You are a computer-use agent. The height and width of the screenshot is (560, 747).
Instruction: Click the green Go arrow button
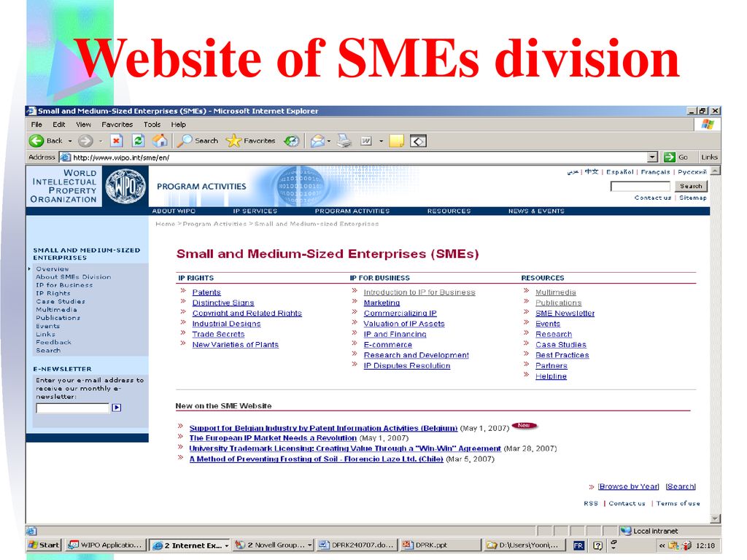point(670,157)
